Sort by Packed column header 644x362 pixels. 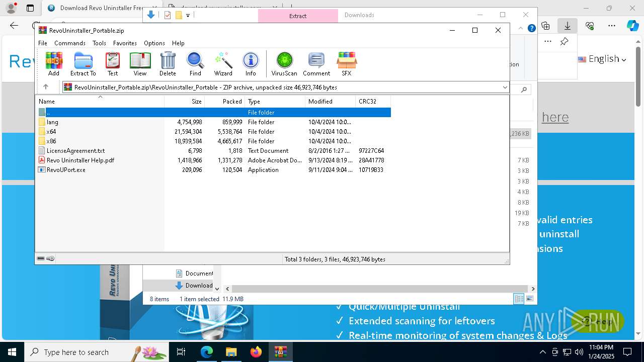pyautogui.click(x=225, y=102)
